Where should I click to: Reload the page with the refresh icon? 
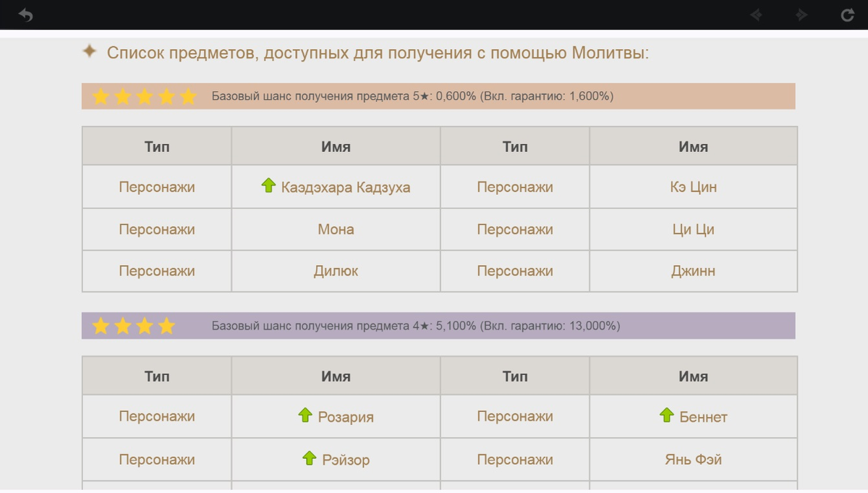pos(848,14)
